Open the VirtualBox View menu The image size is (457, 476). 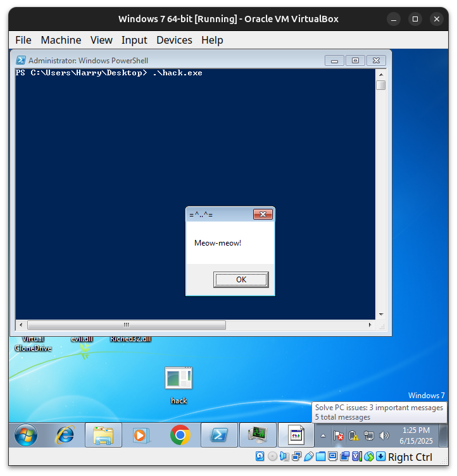[101, 40]
